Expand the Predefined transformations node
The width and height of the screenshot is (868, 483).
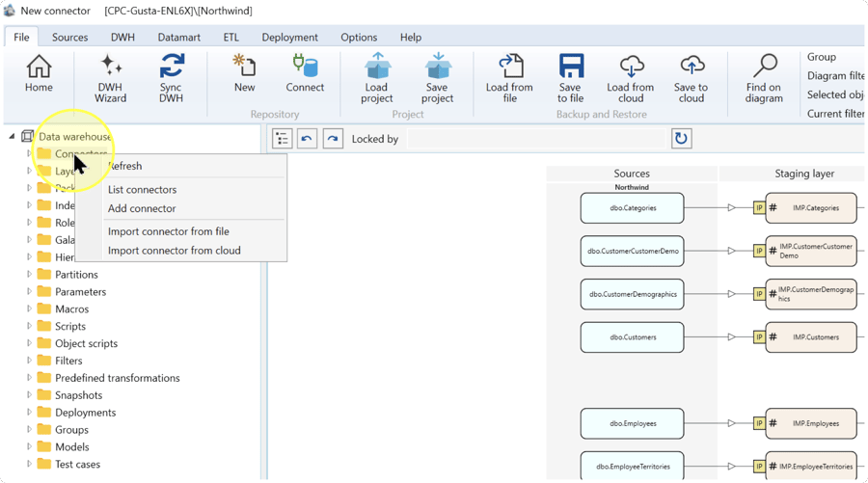point(29,377)
